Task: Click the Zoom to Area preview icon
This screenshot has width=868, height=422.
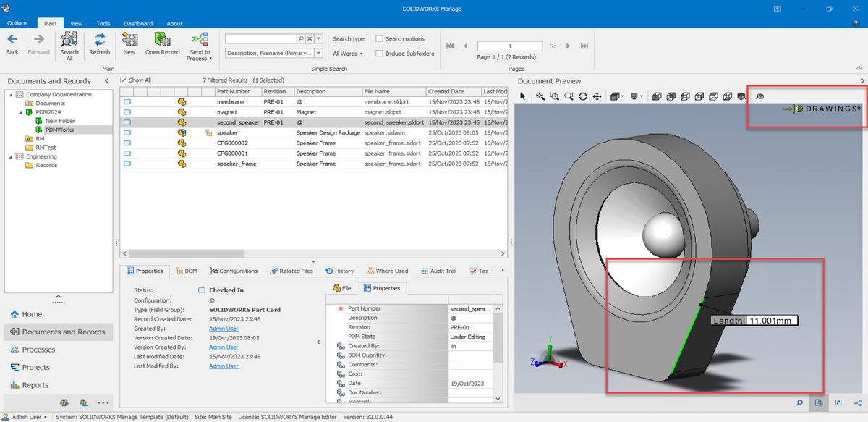Action: point(555,96)
